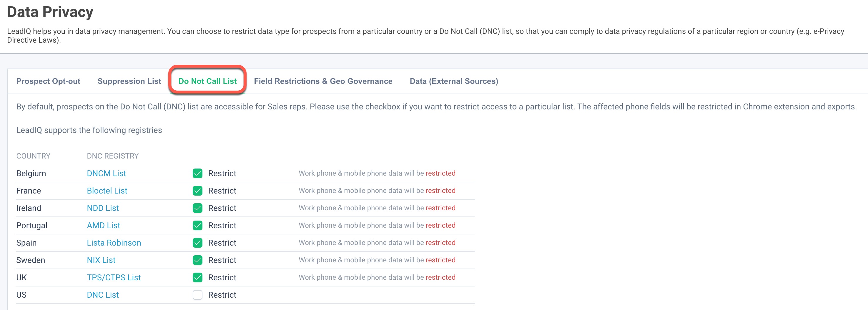868x310 pixels.
Task: Open the DNCM List link
Action: pos(107,173)
